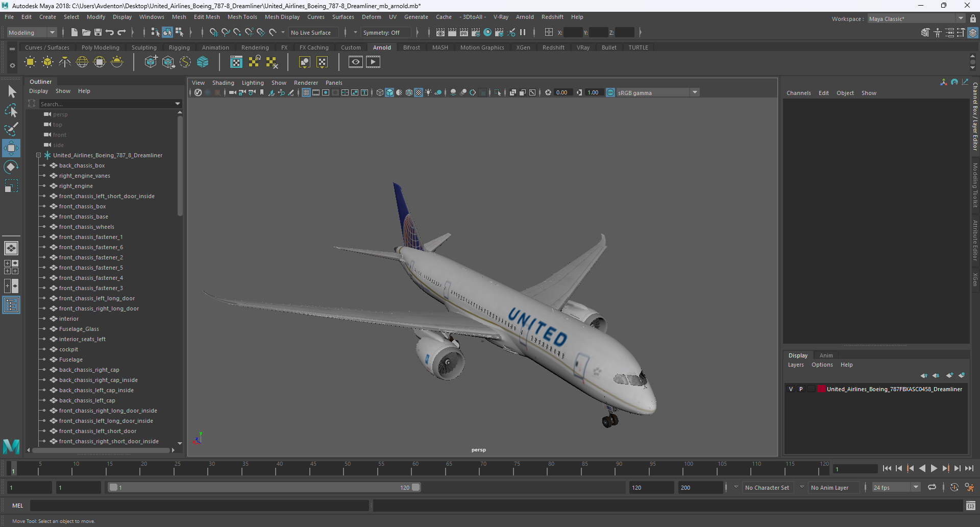Switch to single perspective pane layout
This screenshot has width=980, height=527.
click(x=11, y=248)
